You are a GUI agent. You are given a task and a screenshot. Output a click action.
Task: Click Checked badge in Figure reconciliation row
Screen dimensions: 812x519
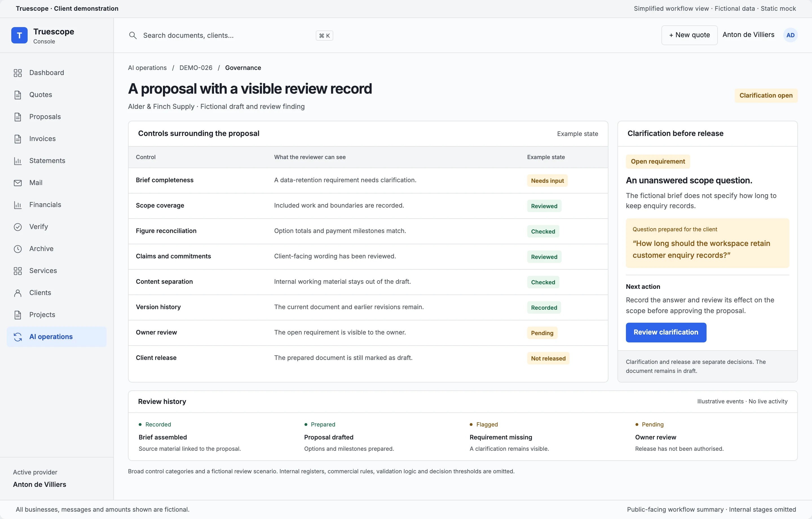[x=543, y=232]
